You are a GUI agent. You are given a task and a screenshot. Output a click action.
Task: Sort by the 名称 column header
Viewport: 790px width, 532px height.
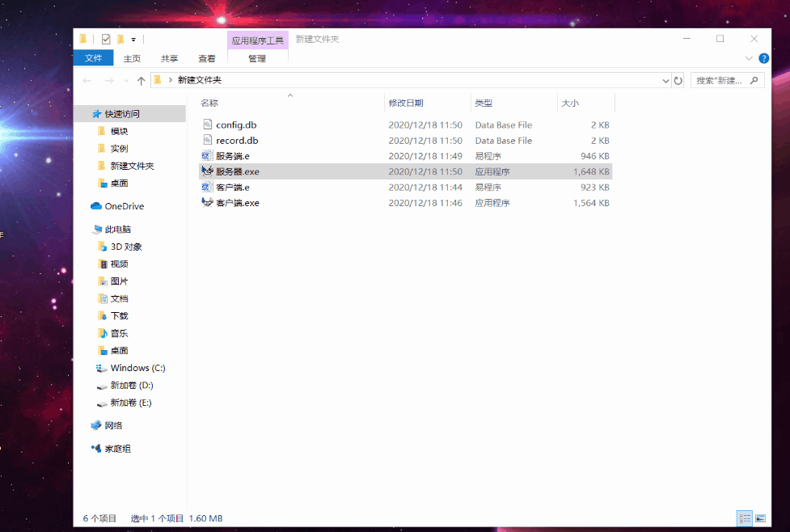click(209, 103)
